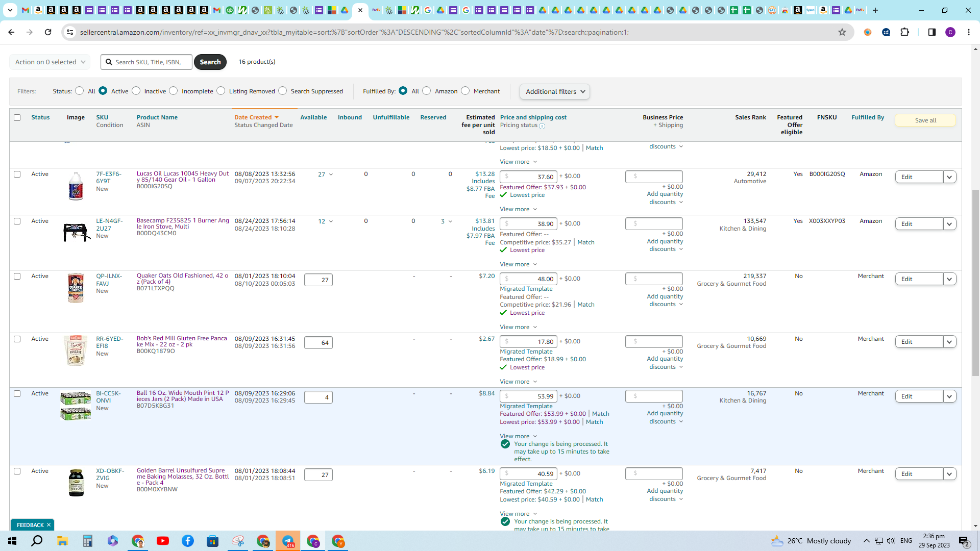Sort by the Date Created column
Screen dimensions: 980x551
coord(256,117)
